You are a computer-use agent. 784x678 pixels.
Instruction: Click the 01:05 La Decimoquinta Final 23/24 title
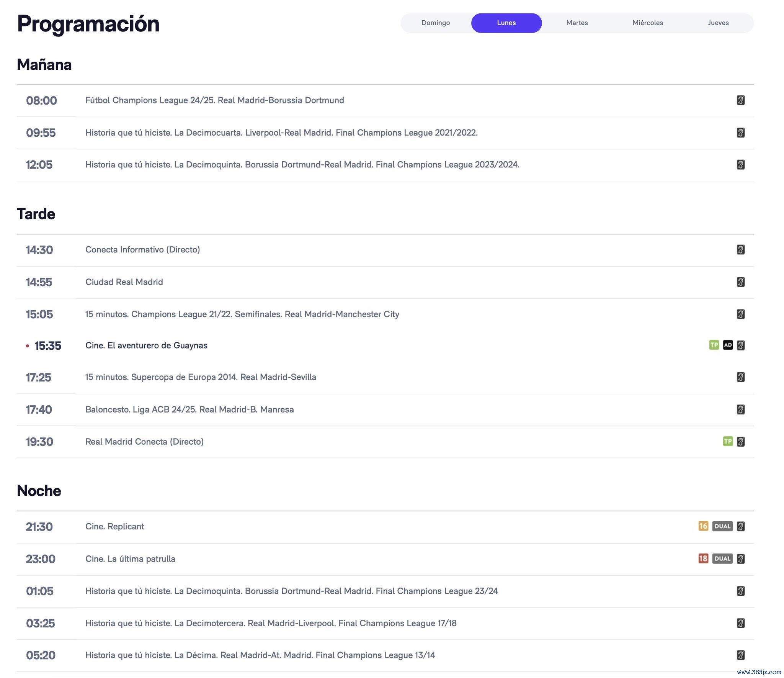tap(291, 591)
